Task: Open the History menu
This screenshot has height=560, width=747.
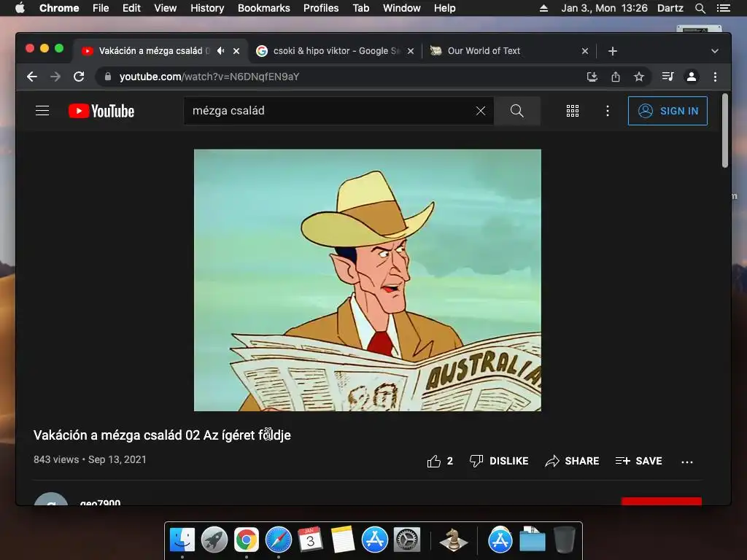Action: pos(207,8)
